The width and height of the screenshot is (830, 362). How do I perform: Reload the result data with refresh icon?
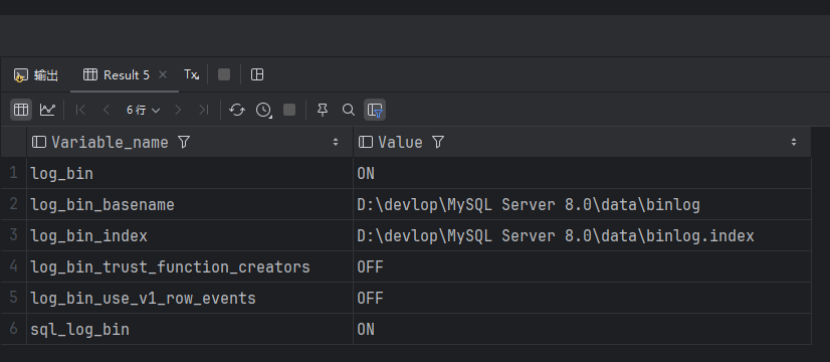point(237,110)
